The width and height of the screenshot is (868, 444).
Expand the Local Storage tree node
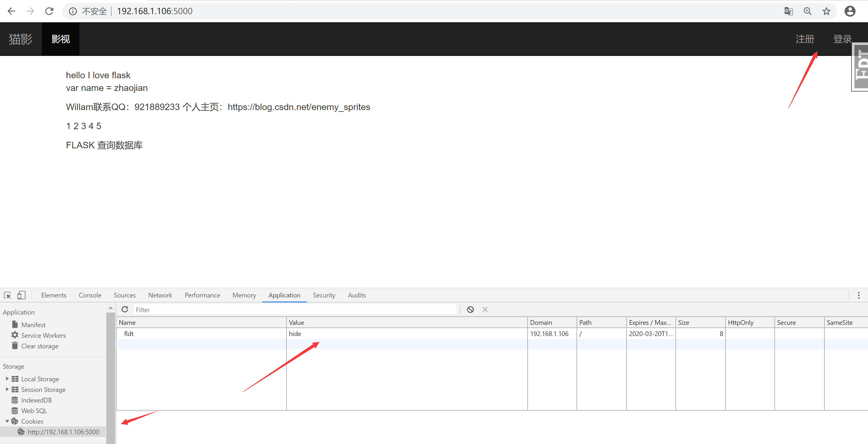click(7, 379)
